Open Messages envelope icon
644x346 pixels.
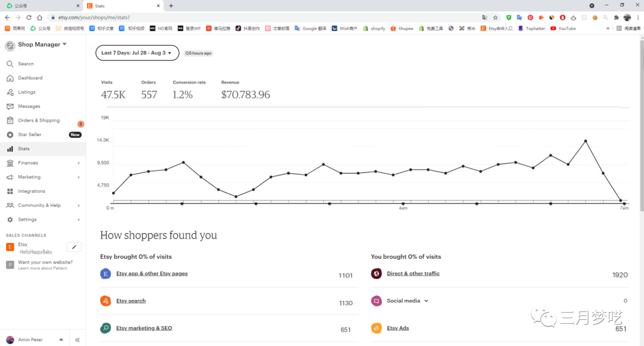pos(10,106)
